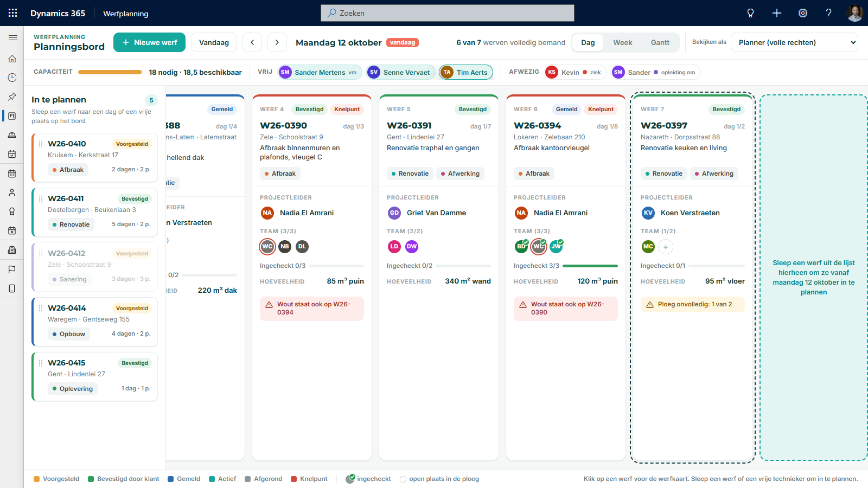Select free technician Senne Vervaet chip

pyautogui.click(x=401, y=72)
